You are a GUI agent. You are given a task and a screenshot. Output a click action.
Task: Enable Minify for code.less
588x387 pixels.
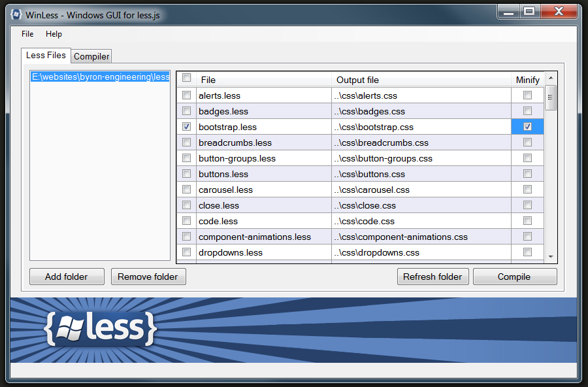coord(528,221)
